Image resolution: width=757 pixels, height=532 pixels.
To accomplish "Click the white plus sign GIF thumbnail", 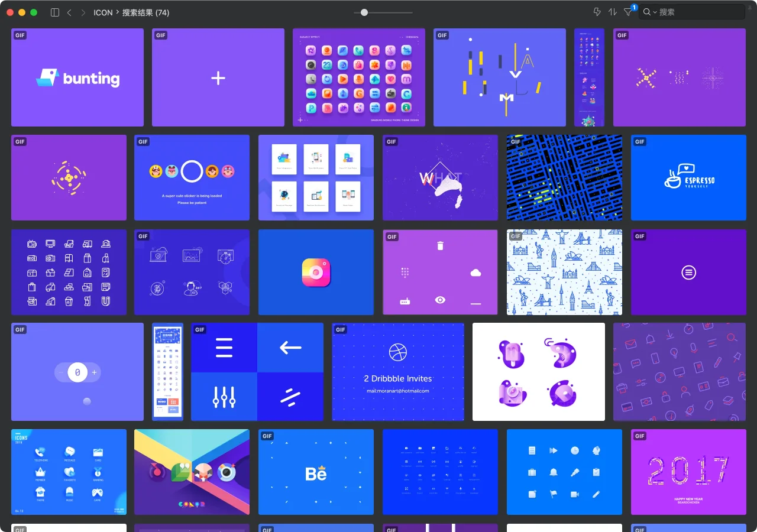I will [x=218, y=77].
